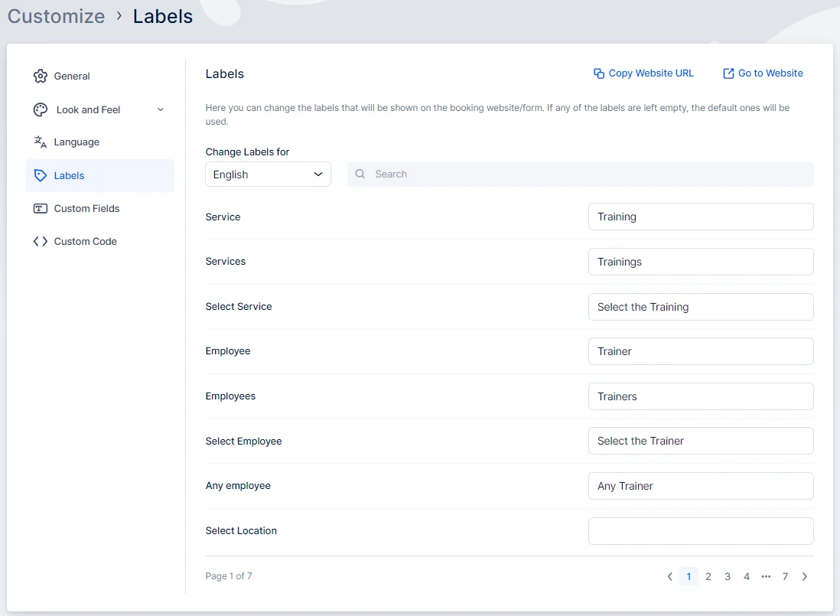Open the Change Labels for language dropdown
840x616 pixels.
pyautogui.click(x=268, y=174)
